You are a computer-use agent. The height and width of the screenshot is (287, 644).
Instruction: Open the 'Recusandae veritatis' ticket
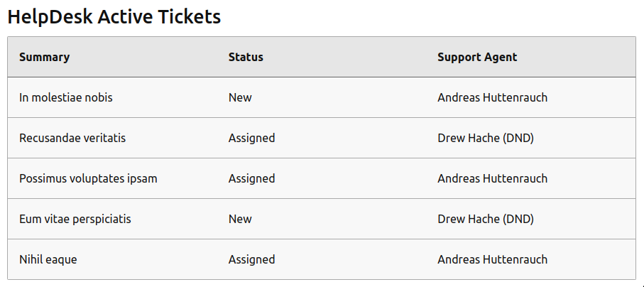[x=72, y=138]
